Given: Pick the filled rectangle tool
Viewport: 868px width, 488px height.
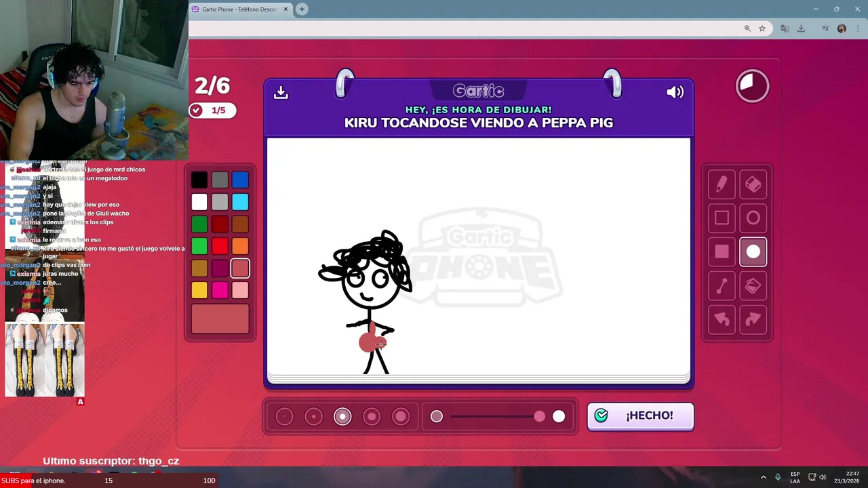Looking at the screenshot, I should (x=722, y=251).
